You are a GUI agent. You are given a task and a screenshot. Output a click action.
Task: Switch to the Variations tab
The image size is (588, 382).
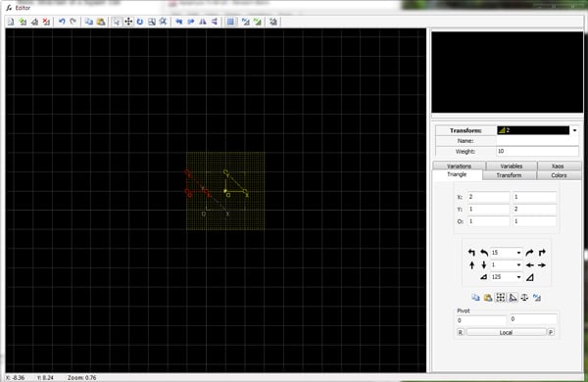tap(459, 166)
